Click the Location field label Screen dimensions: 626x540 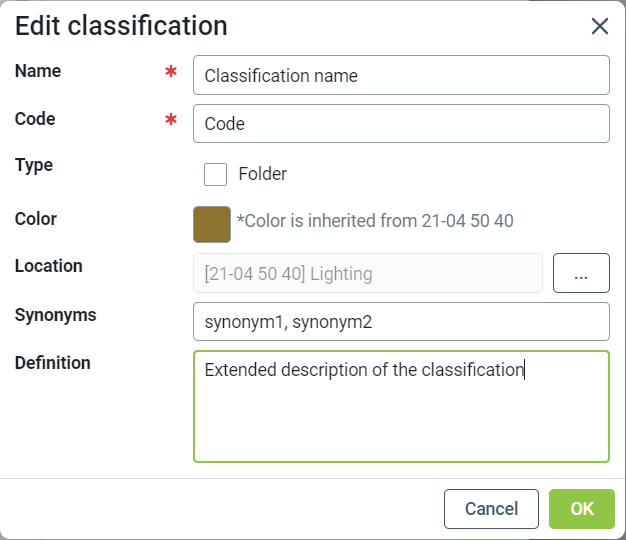pos(49,266)
